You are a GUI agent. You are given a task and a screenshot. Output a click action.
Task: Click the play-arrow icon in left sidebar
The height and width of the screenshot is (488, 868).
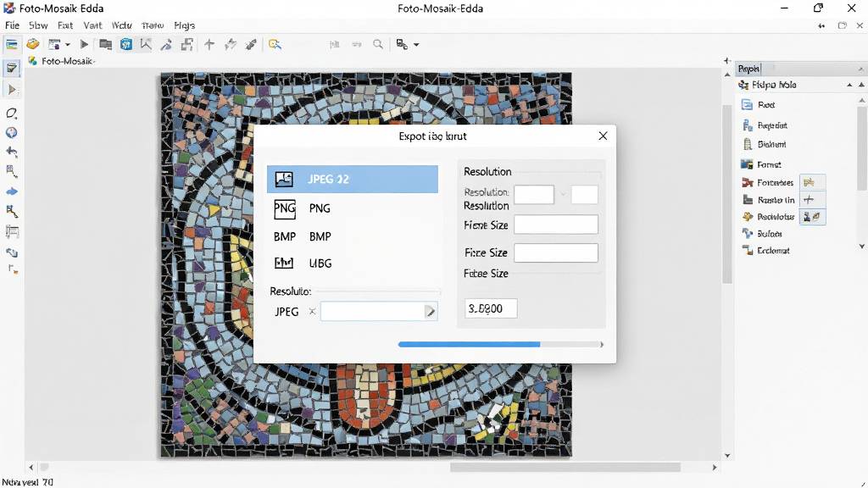click(12, 90)
